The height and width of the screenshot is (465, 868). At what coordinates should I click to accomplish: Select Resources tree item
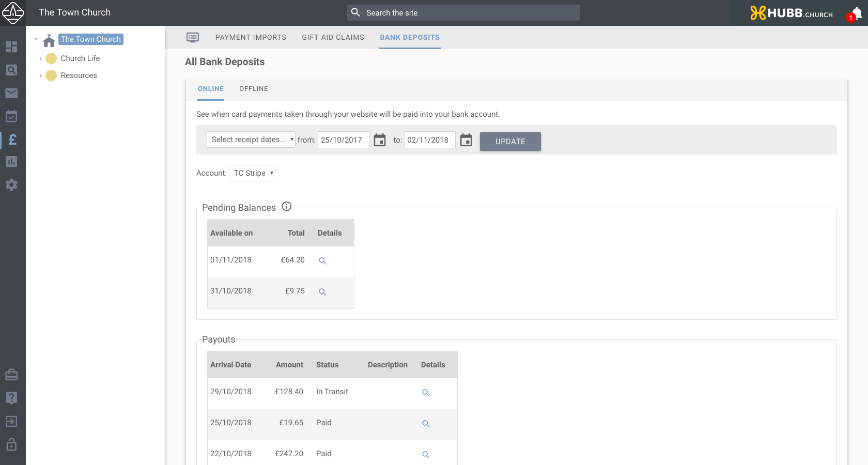[x=79, y=75]
